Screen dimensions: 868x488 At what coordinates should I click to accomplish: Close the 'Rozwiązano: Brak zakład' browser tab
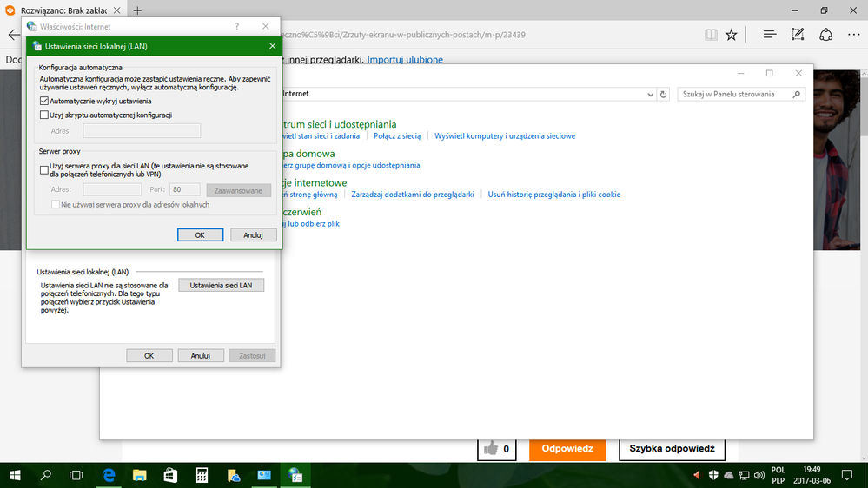click(x=116, y=10)
